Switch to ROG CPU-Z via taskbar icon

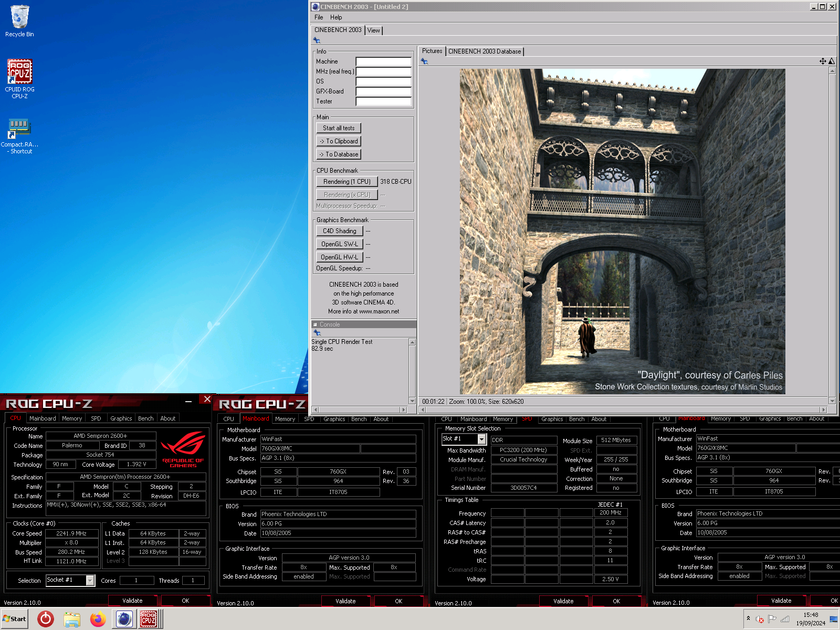point(149,619)
